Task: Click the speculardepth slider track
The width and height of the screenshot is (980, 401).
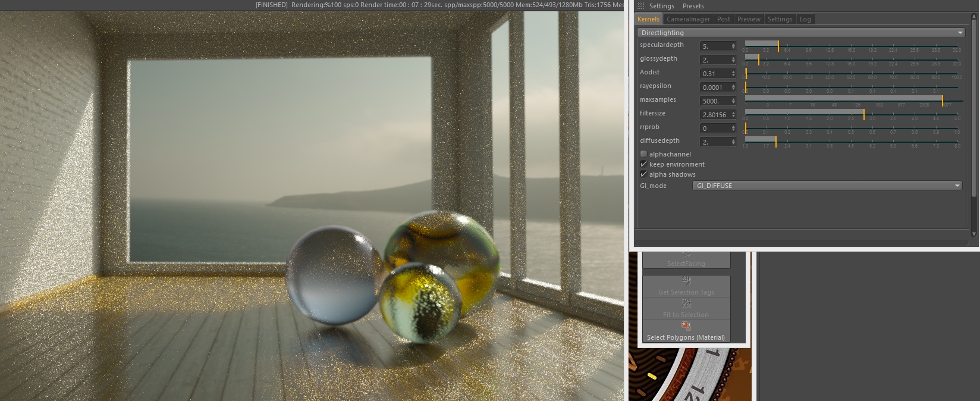Action: click(x=851, y=46)
